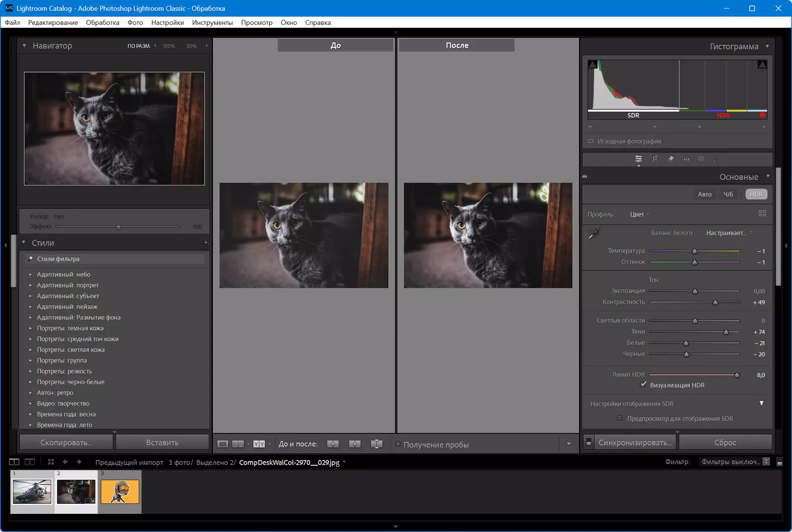Open Фильтры выключены filter dropdown
This screenshot has width=792, height=532.
click(735, 462)
